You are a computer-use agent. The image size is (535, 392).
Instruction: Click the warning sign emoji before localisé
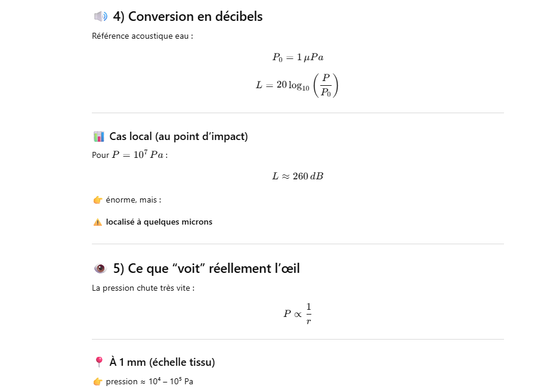click(x=98, y=222)
